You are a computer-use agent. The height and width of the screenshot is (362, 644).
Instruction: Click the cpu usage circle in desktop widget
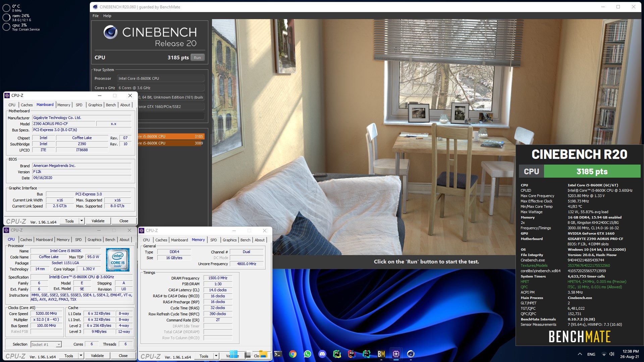6,27
